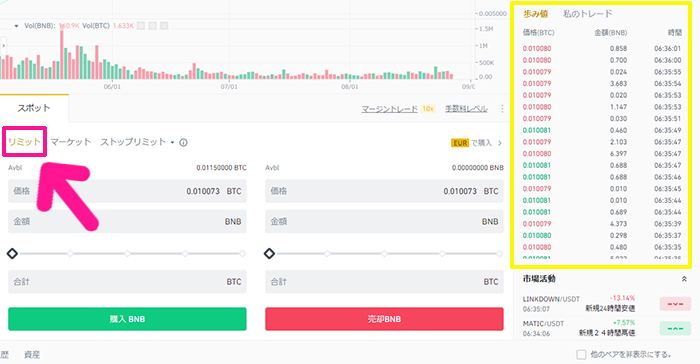This screenshot has width=700, height=364.
Task: Click available balance 0.00000000 BNB
Action: point(478,168)
